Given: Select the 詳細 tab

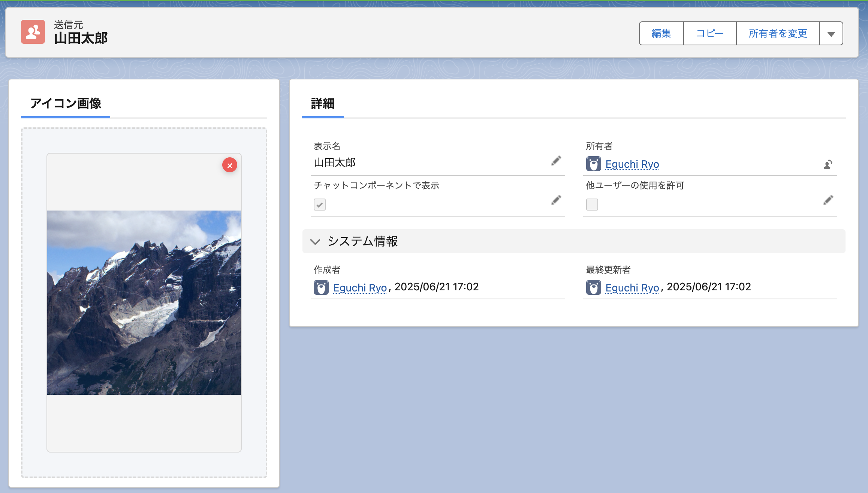Looking at the screenshot, I should pos(322,104).
